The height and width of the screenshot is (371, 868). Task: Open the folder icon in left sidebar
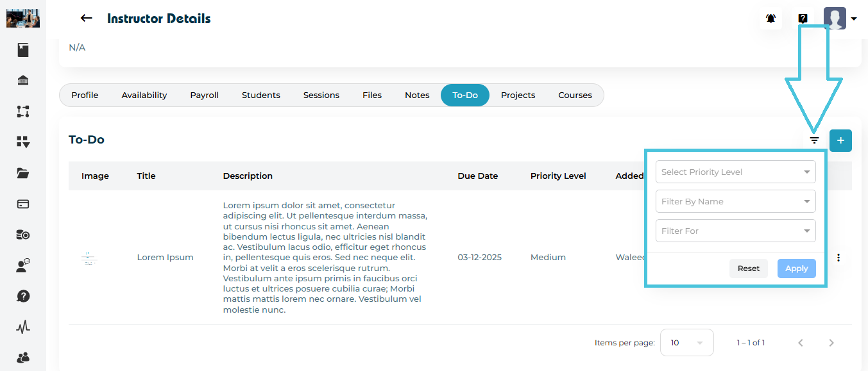pyautogui.click(x=23, y=173)
